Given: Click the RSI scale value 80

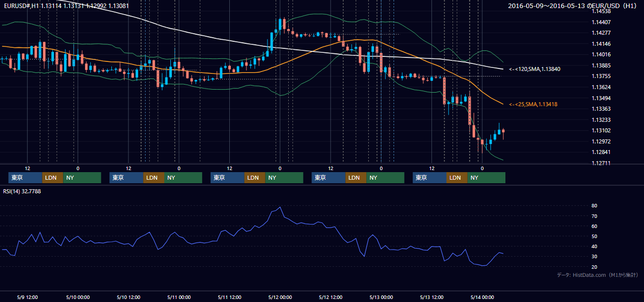Looking at the screenshot, I should coord(595,206).
